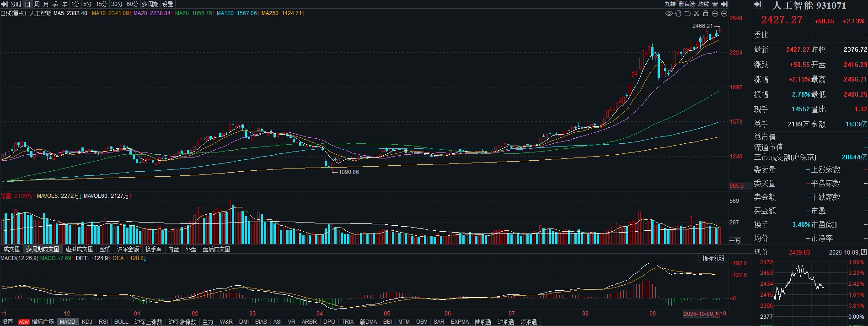Select the BOLL indicator tab
The height and width of the screenshot is (326, 868).
point(121,322)
